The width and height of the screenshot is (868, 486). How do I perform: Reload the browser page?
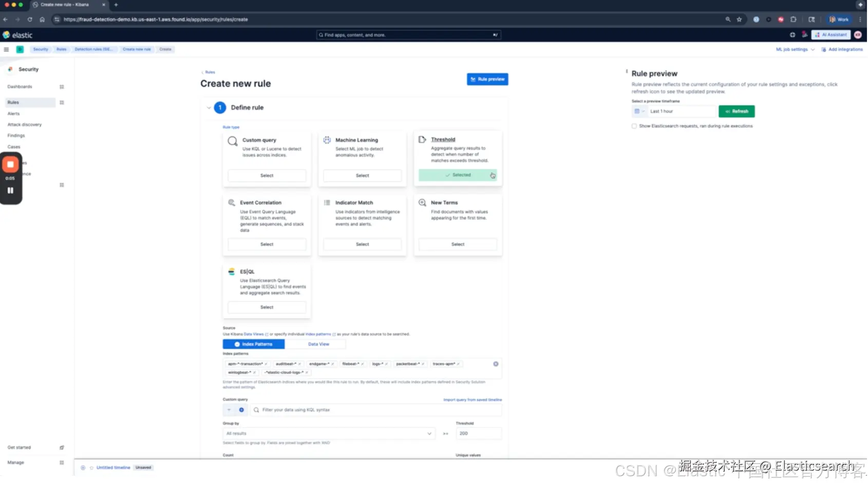30,20
